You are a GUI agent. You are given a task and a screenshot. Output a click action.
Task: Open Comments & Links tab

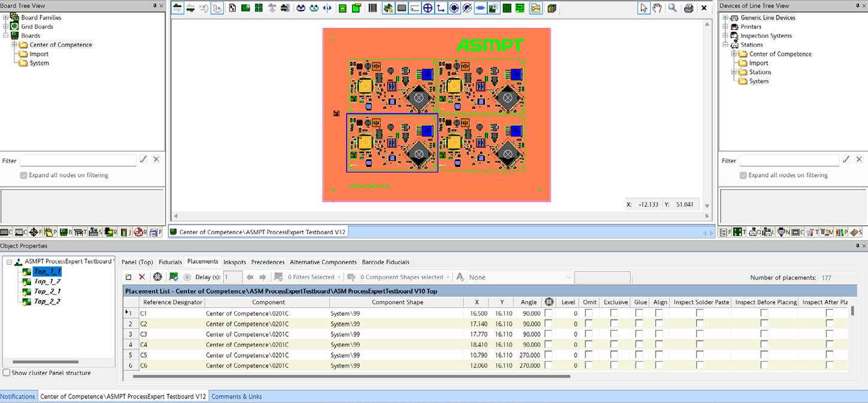coord(236,396)
